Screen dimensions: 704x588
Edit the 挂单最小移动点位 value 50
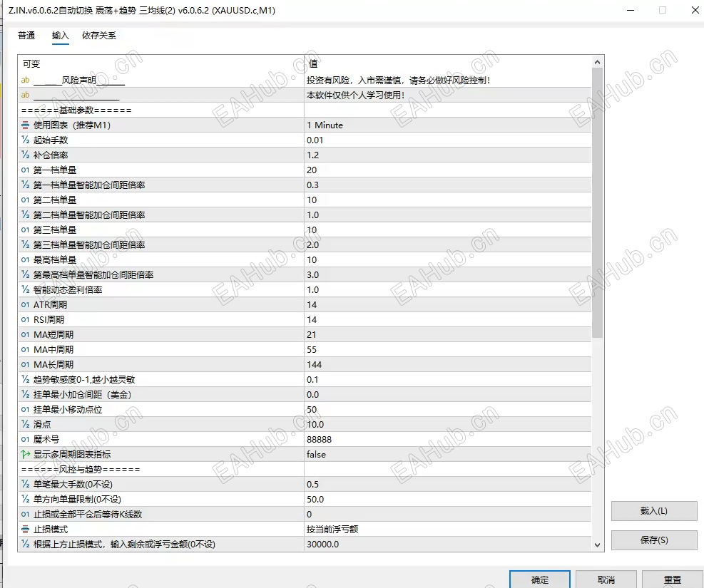[x=448, y=410]
